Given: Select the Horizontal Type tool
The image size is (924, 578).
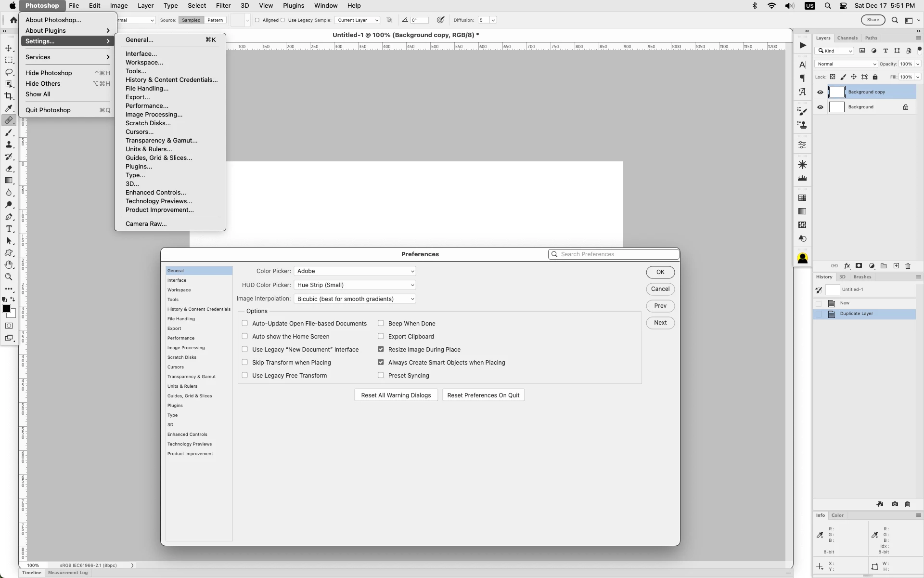Looking at the screenshot, I should pos(9,229).
